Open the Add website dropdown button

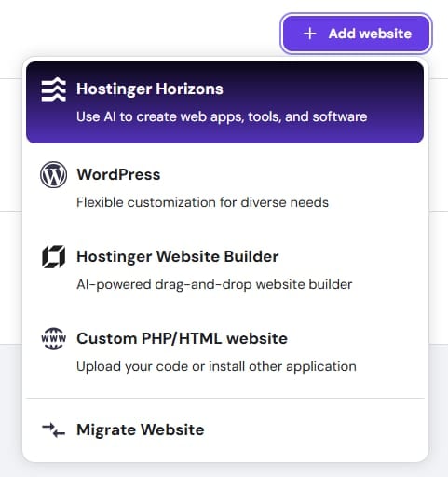tap(356, 34)
